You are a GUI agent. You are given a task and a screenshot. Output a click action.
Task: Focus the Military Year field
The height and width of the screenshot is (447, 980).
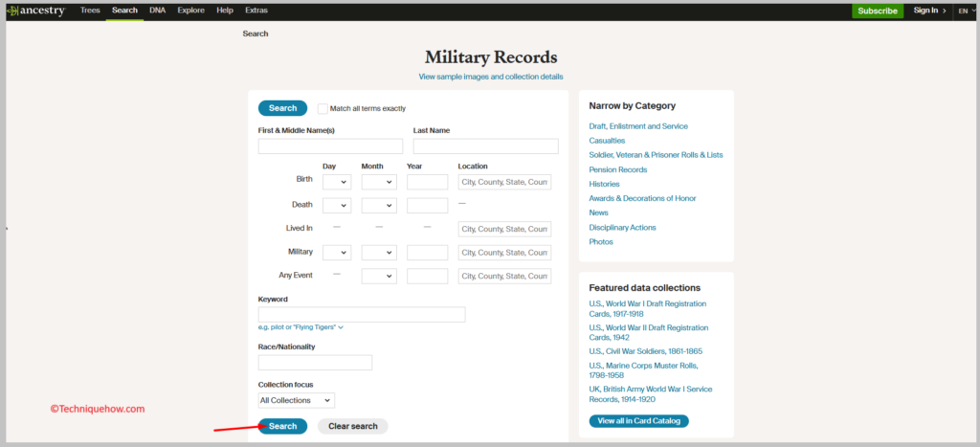coord(428,253)
